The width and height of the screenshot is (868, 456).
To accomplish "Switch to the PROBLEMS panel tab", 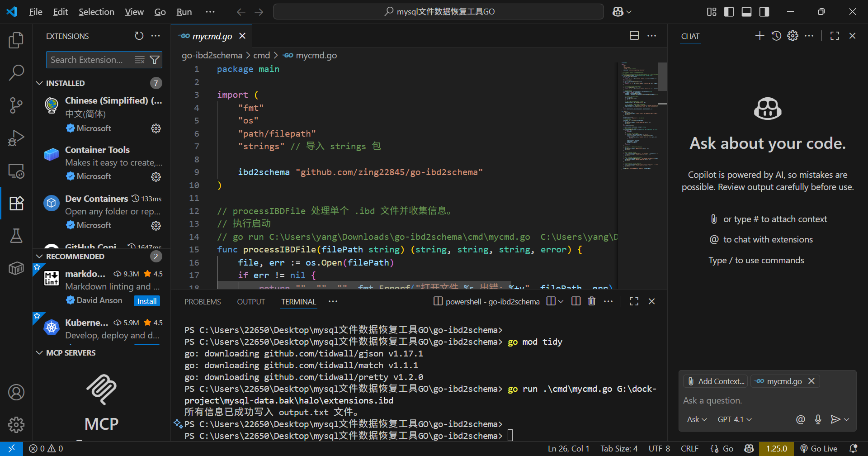I will pyautogui.click(x=203, y=302).
